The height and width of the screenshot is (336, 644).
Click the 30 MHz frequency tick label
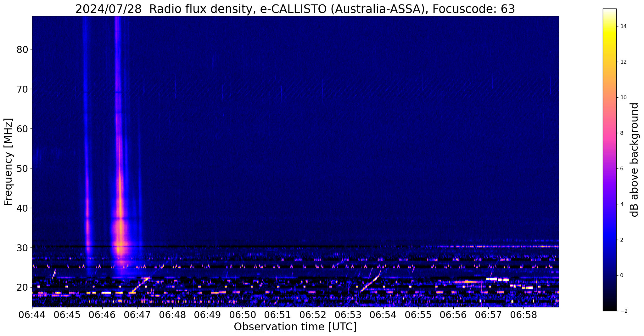[22, 248]
